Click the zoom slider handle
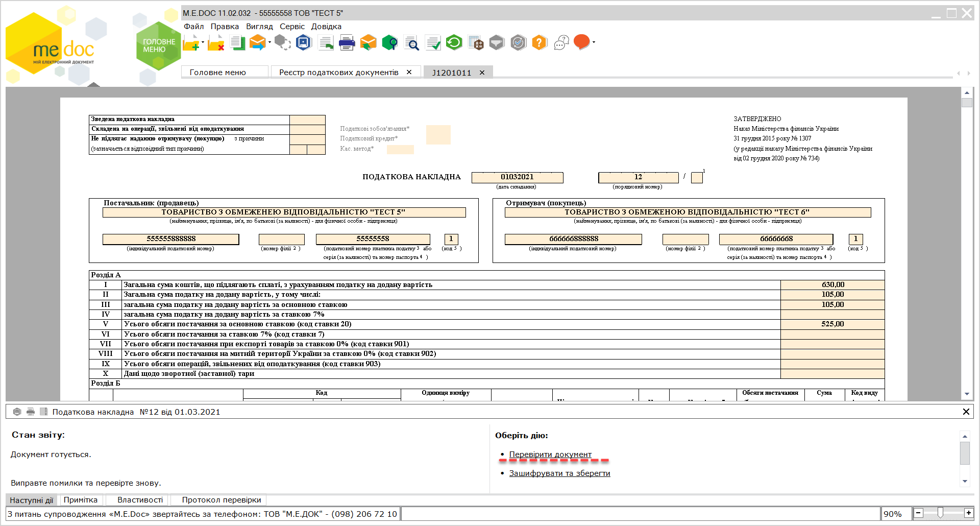980x526 pixels. [x=940, y=513]
